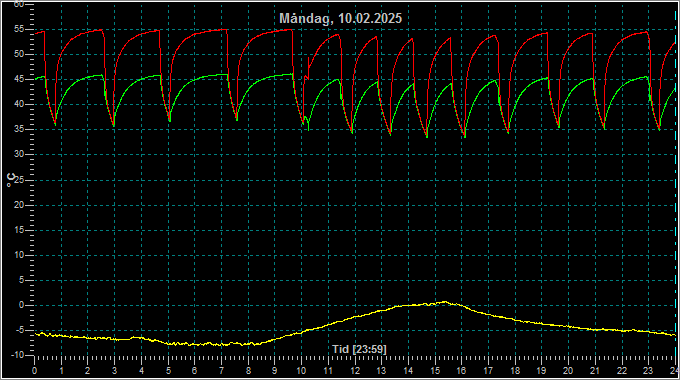Click the chart title Måndag, 10.02.2025
Viewport: 680px width, 380px height.
(x=340, y=19)
